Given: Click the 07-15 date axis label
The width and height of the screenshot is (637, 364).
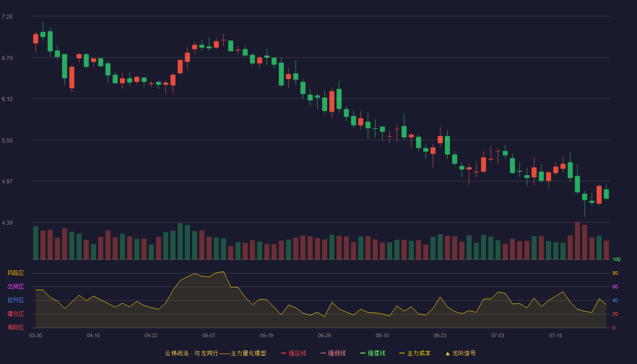Looking at the screenshot, I should point(556,335).
